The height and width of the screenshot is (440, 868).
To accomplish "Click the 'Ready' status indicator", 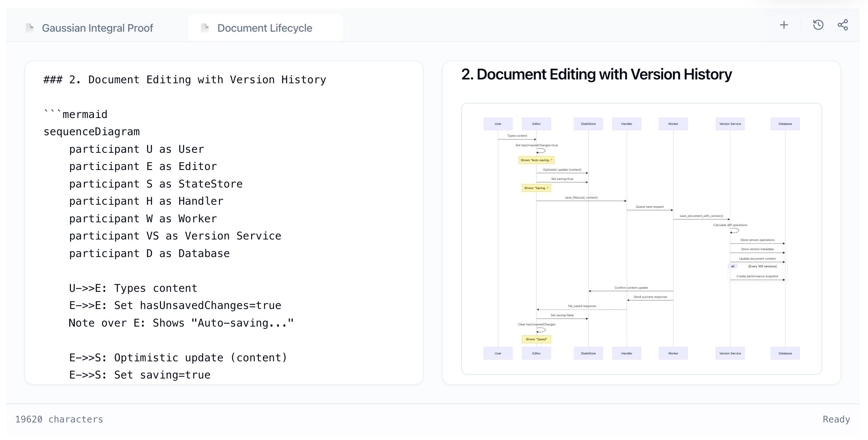I will [x=836, y=419].
